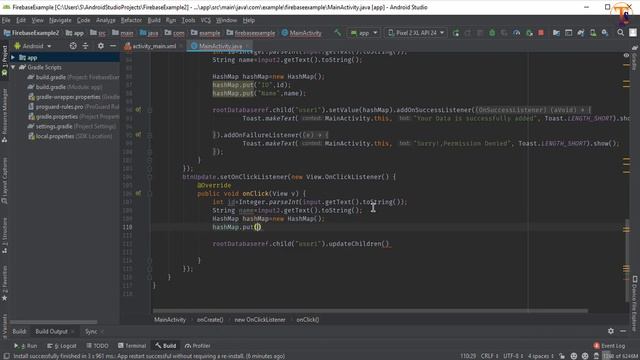Click the line 110 cursor position indicator
This screenshot has height=360, width=640.
click(468, 356)
